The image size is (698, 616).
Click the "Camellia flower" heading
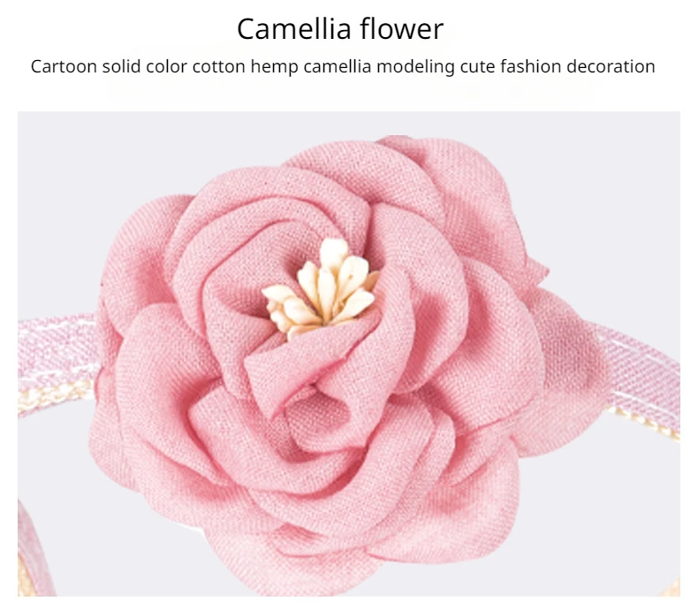point(340,29)
